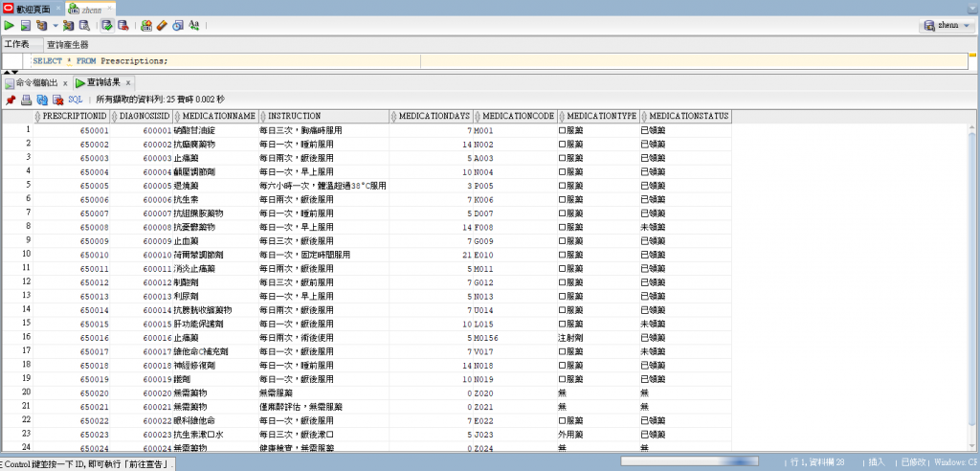The image size is (980, 471).
Task: Select cell 僅麻醉評估，無需服藥
Action: pos(323,406)
